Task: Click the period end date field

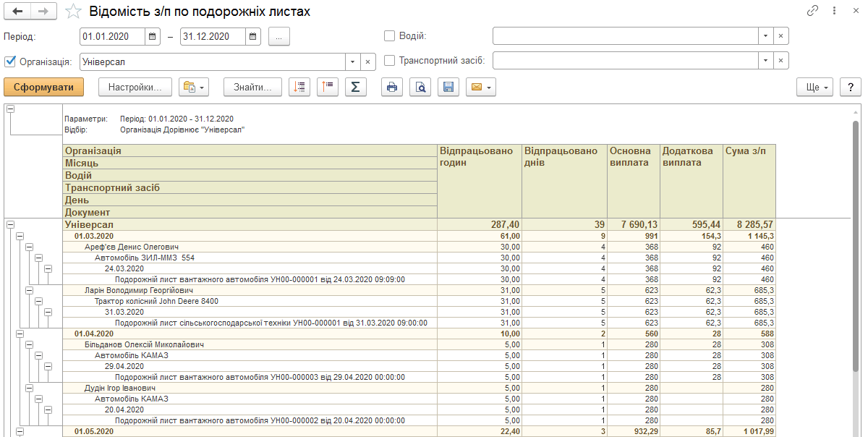Action: [213, 36]
